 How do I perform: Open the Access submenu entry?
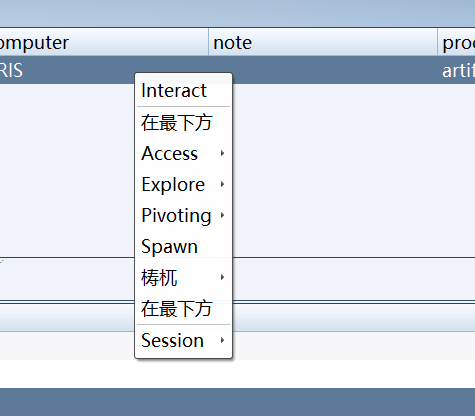point(183,153)
